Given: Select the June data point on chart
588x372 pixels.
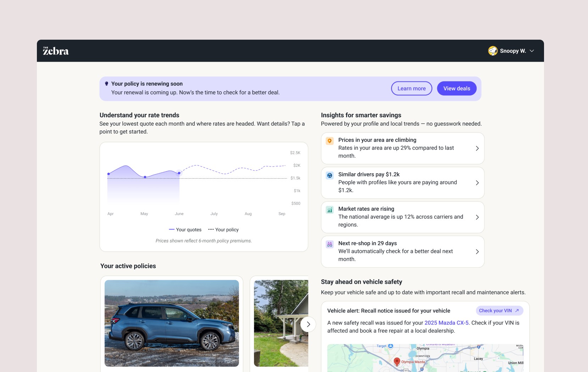Looking at the screenshot, I should coord(179,173).
